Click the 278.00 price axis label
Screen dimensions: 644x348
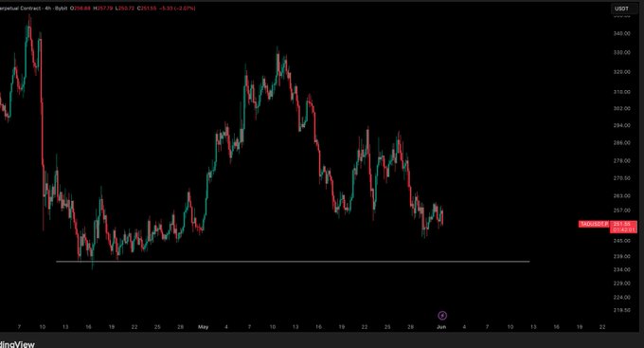(x=622, y=161)
